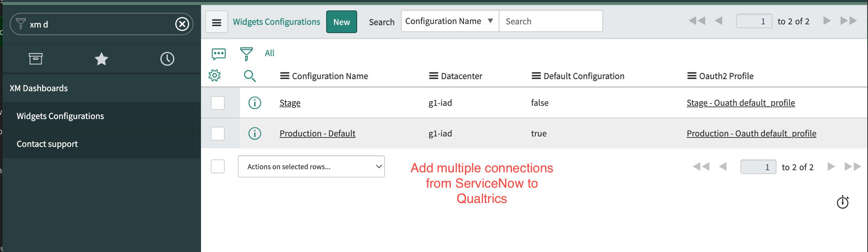The height and width of the screenshot is (252, 868).
Task: Preview the Stage record info icon
Action: (255, 103)
